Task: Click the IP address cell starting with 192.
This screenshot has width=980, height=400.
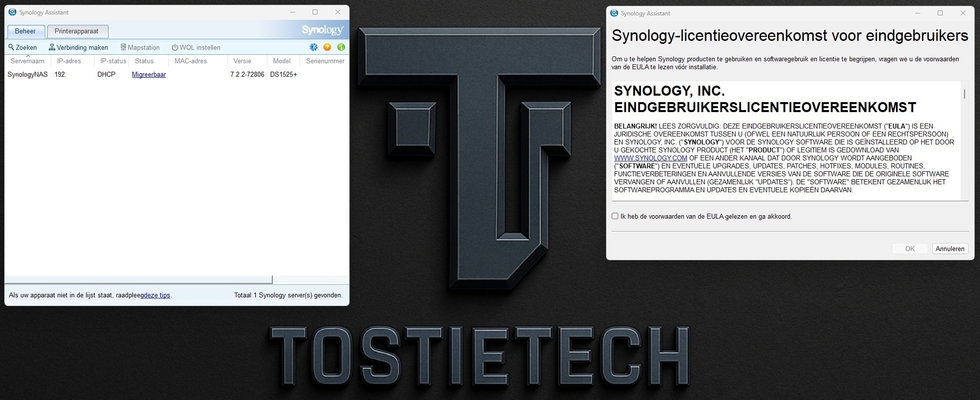Action: [60, 74]
